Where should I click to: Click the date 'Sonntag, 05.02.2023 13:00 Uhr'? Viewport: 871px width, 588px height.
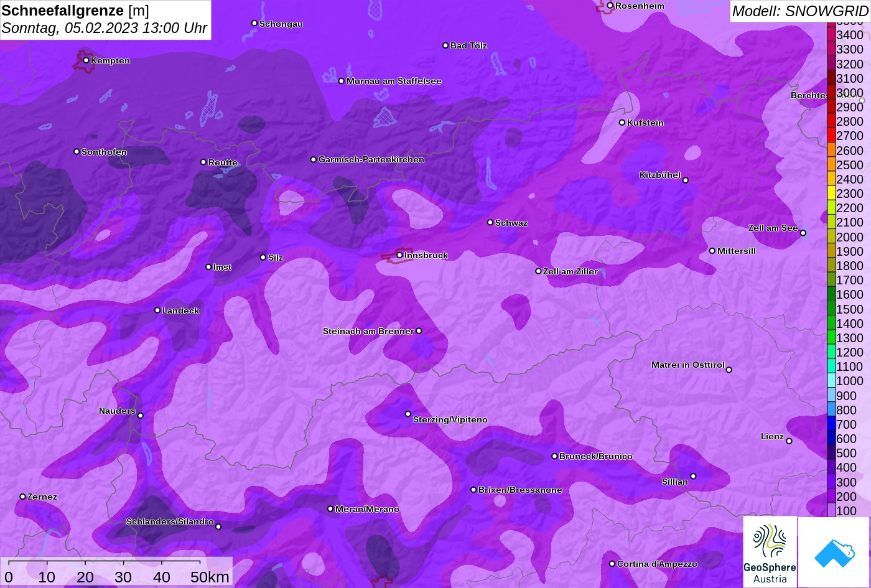[x=105, y=28]
